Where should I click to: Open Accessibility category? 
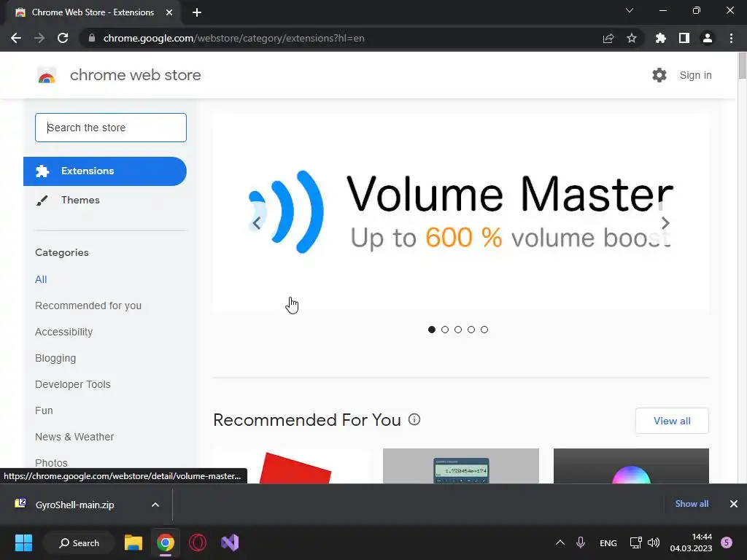coord(64,332)
